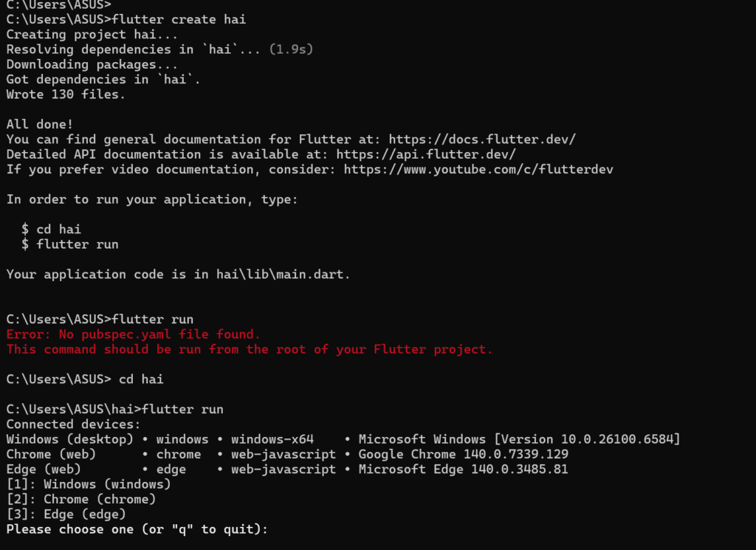
Task: Click the "Wrote 130 files." output line
Action: (x=66, y=94)
